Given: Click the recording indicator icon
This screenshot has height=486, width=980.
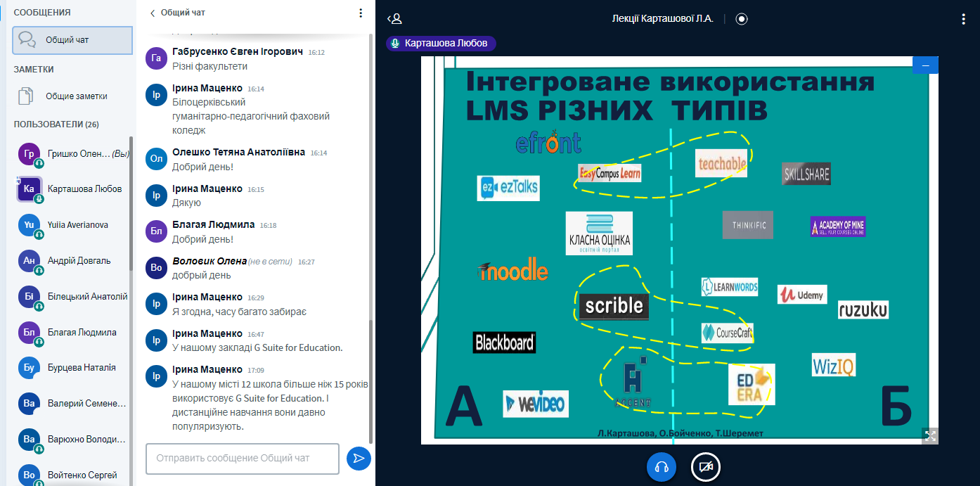Looking at the screenshot, I should pos(741,19).
